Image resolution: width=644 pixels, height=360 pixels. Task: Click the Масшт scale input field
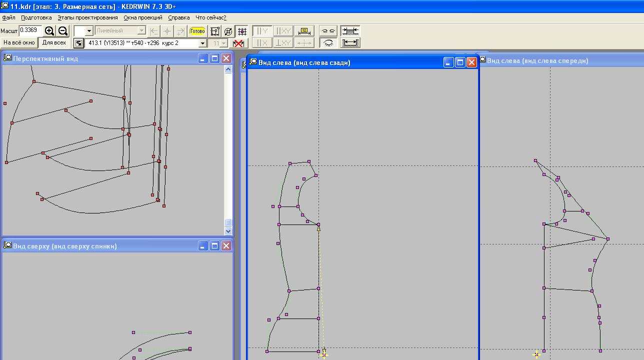pyautogui.click(x=30, y=30)
